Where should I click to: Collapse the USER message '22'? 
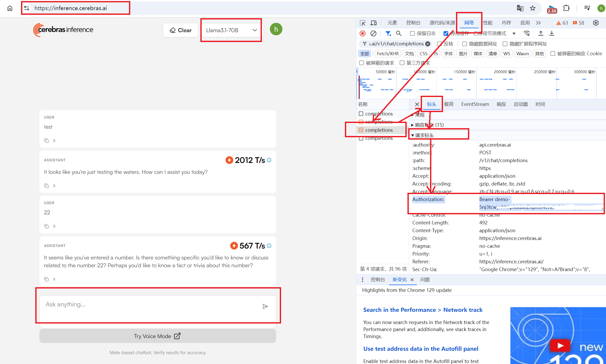[x=54, y=226]
